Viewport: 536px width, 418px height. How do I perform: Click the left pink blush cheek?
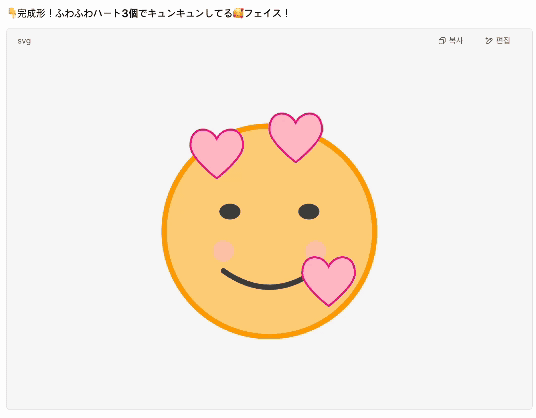[x=224, y=251]
